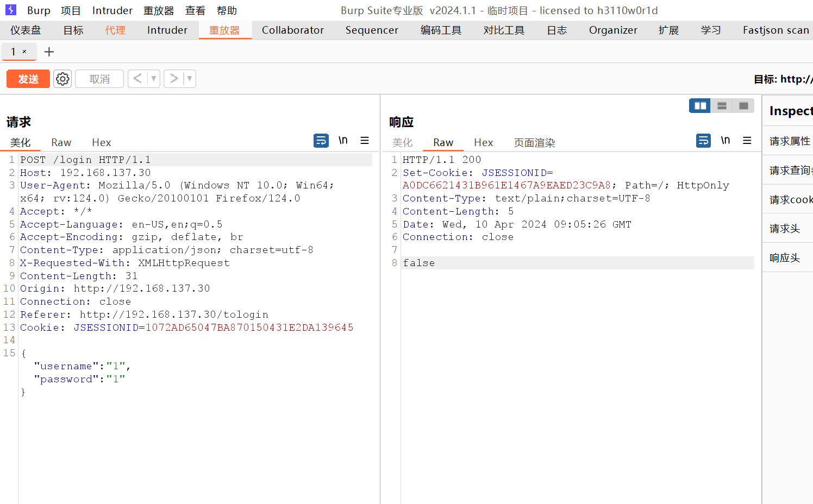Click the 目标 target host label
This screenshot has height=504, width=813.
pos(783,79)
